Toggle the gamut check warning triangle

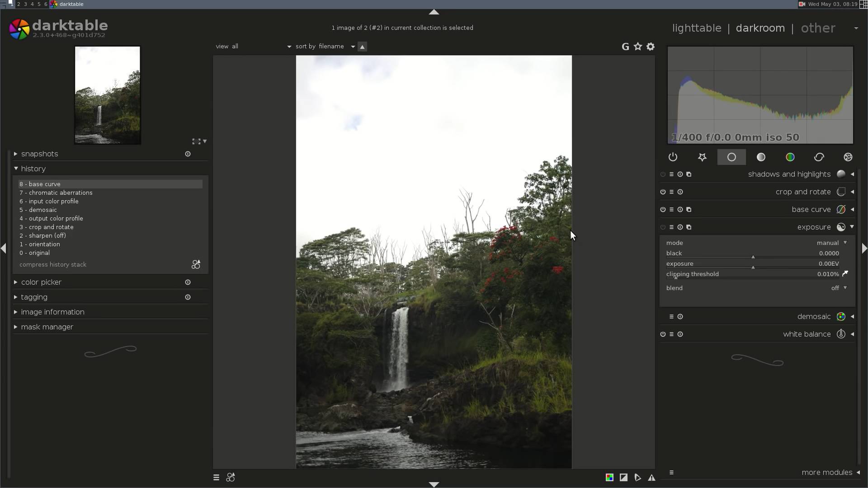(651, 478)
